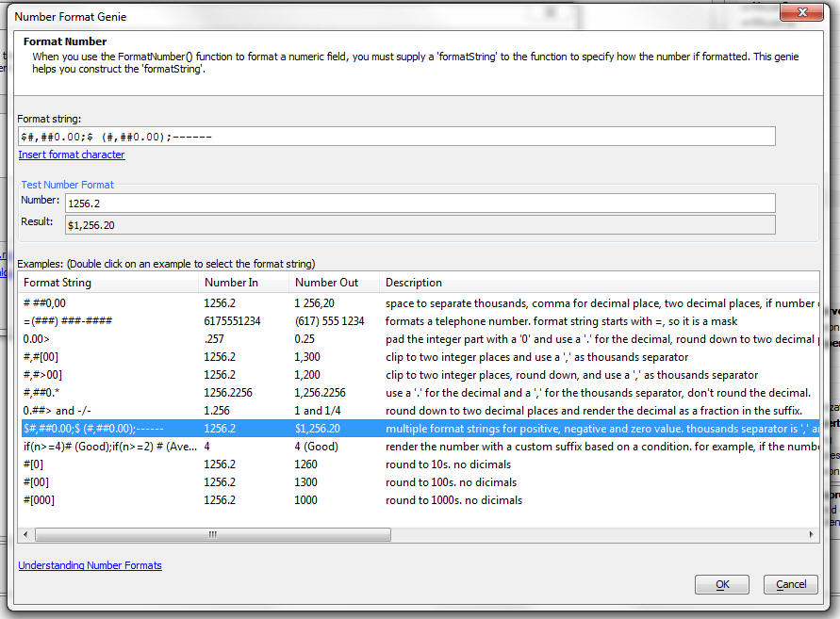The height and width of the screenshot is (619, 840).
Task: Click into the Format string field
Action: (396, 137)
